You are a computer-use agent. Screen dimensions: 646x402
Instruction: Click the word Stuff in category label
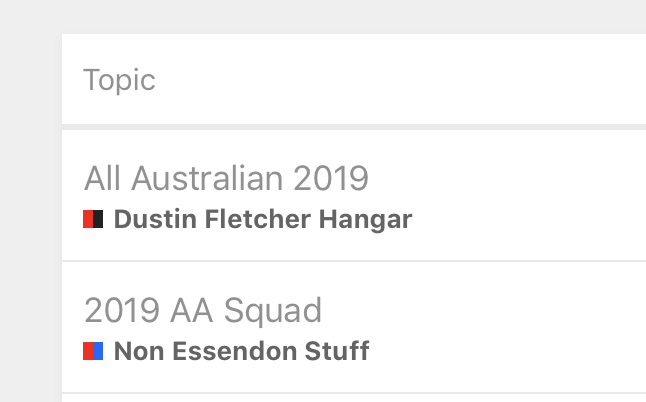[x=337, y=351]
